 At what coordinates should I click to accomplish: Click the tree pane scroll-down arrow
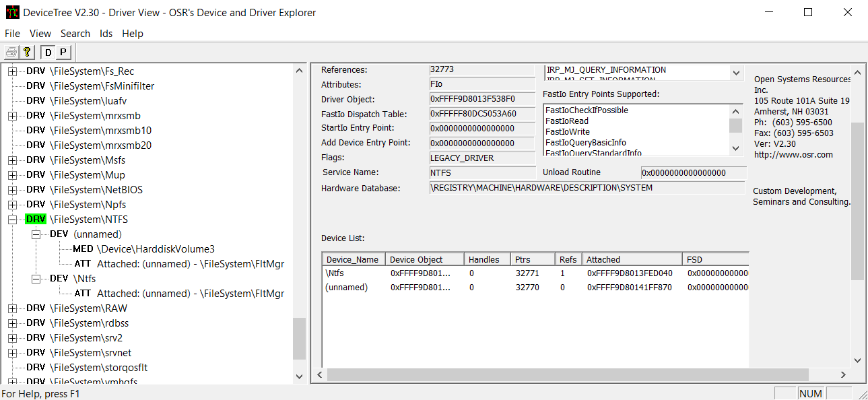[300, 377]
